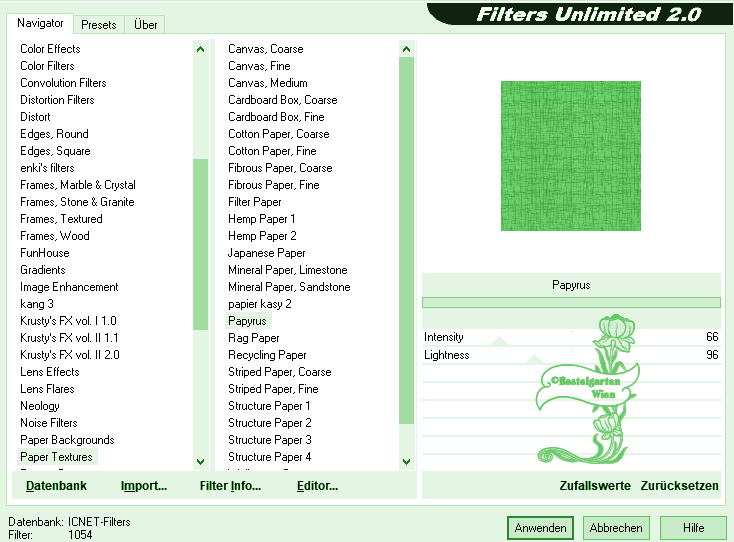Choose Cardboard Box, Fine filter
Image resolution: width=734 pixels, height=542 pixels.
276,117
